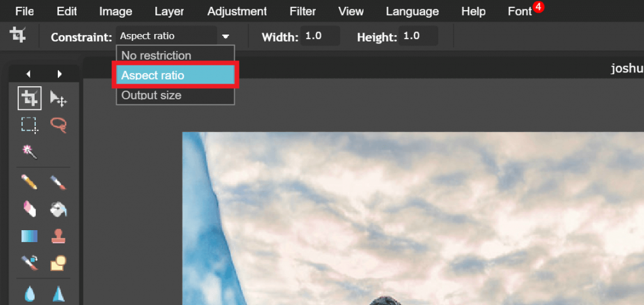Open the Adjustment menu
Image resolution: width=644 pixels, height=305 pixels.
pos(237,11)
